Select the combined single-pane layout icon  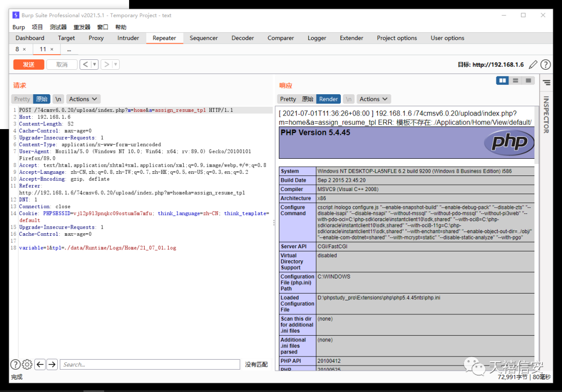click(528, 81)
